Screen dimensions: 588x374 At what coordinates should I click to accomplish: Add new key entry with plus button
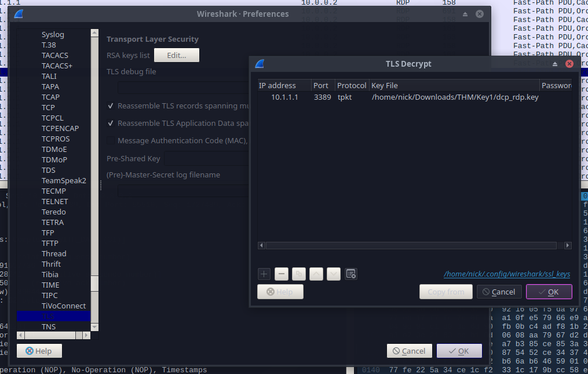coord(264,274)
